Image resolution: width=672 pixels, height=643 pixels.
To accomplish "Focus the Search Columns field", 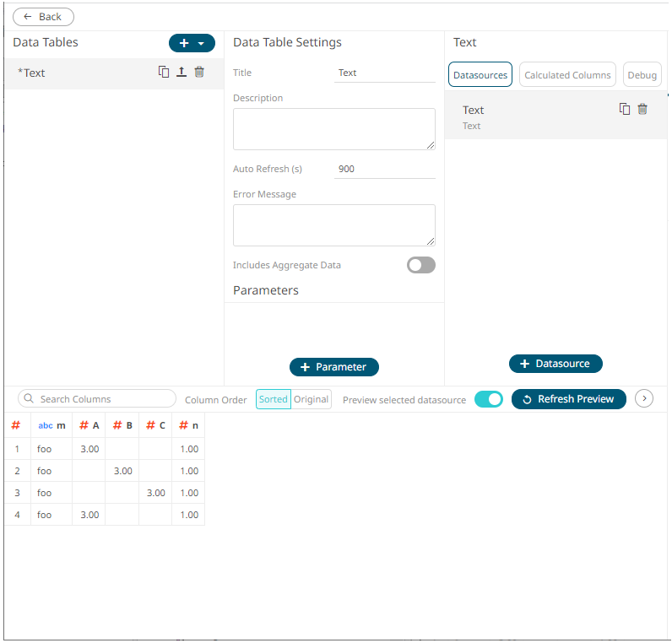I will [x=97, y=399].
